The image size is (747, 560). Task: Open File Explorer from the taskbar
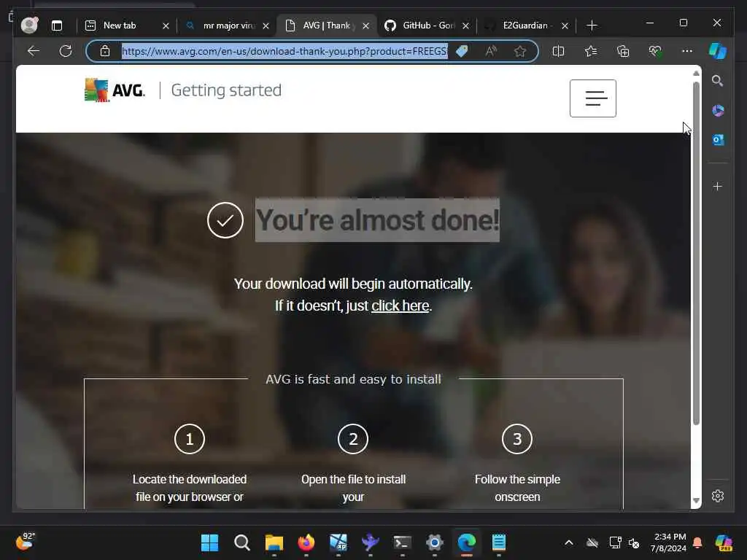click(274, 542)
